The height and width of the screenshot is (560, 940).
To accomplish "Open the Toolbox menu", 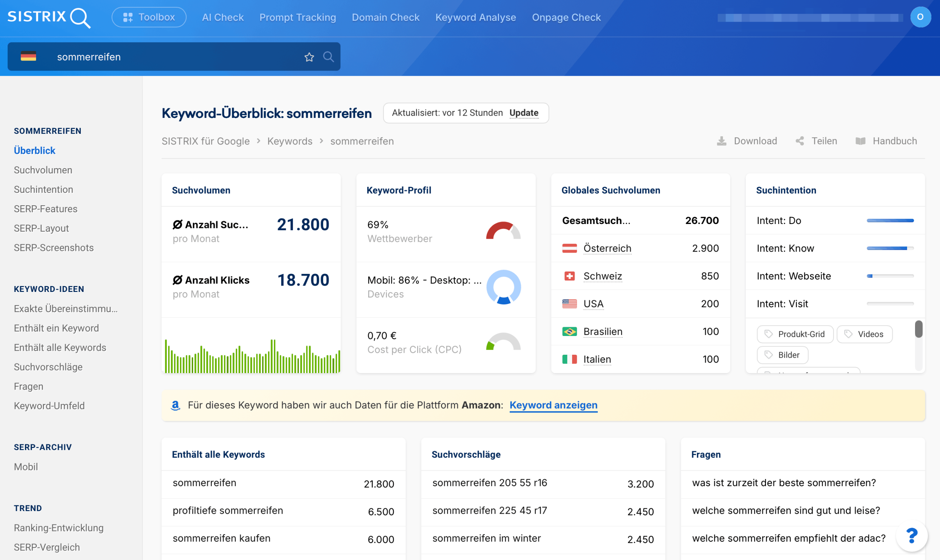I will 149,17.
